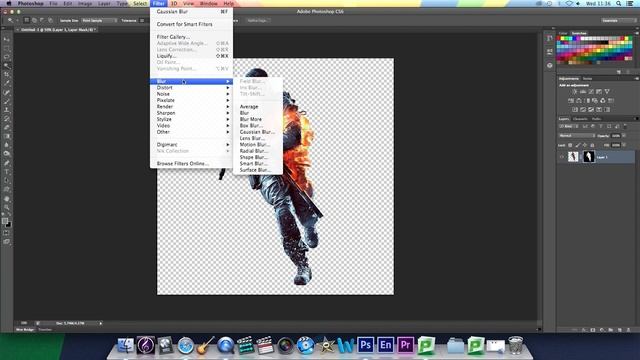Select the Lasso tool

point(7,57)
